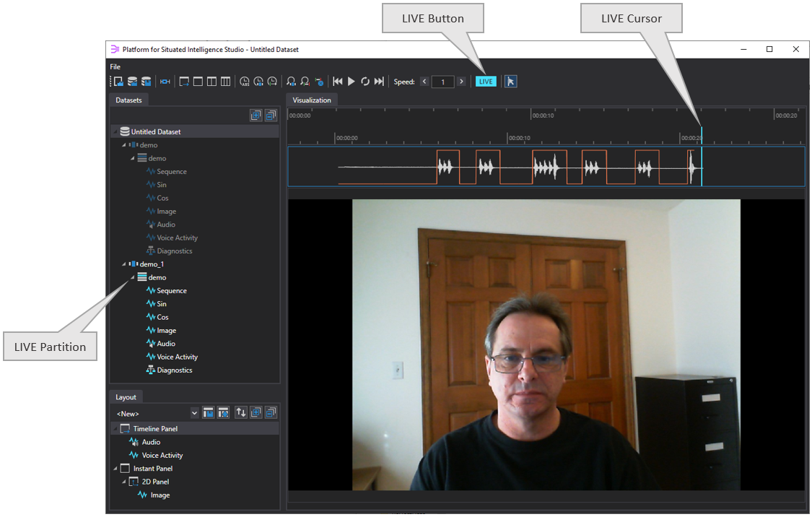
Task: Insert a new Timeline Panel from toolbar
Action: click(x=183, y=81)
